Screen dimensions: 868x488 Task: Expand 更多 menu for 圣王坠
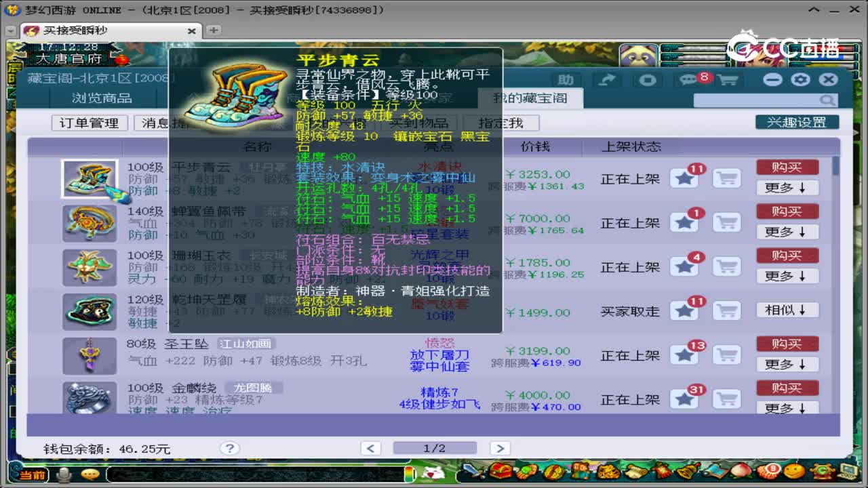tap(787, 364)
